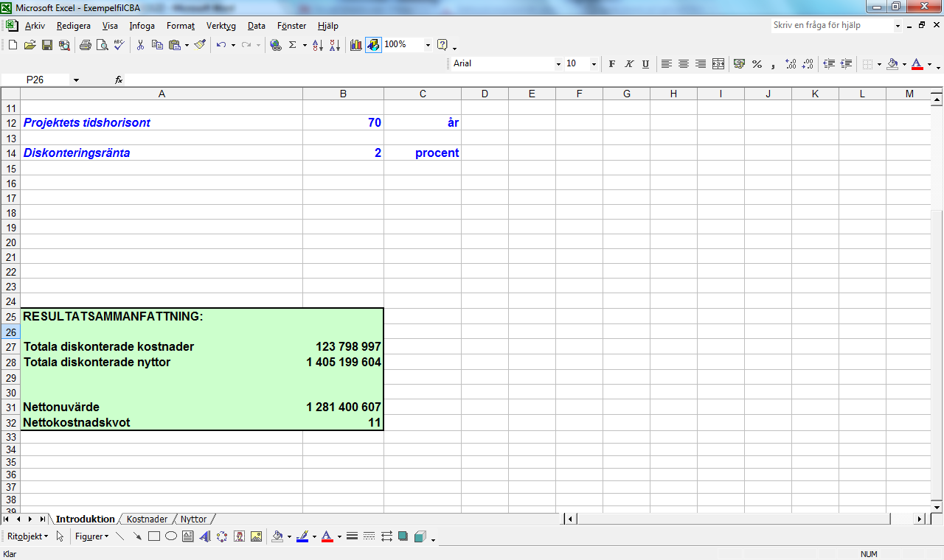Image resolution: width=944 pixels, height=560 pixels.
Task: Increase decimal places
Action: [791, 64]
